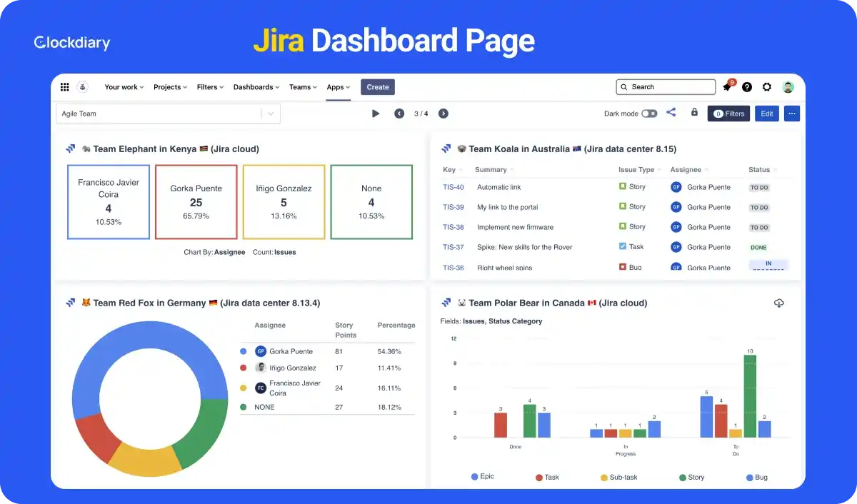Select the Gorka Puente 25 issues card

click(x=196, y=202)
